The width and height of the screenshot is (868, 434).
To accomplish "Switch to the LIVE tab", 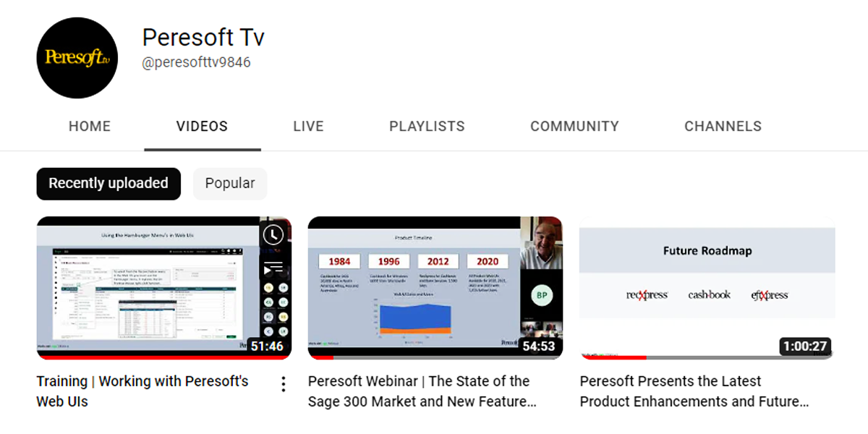I will [x=309, y=127].
